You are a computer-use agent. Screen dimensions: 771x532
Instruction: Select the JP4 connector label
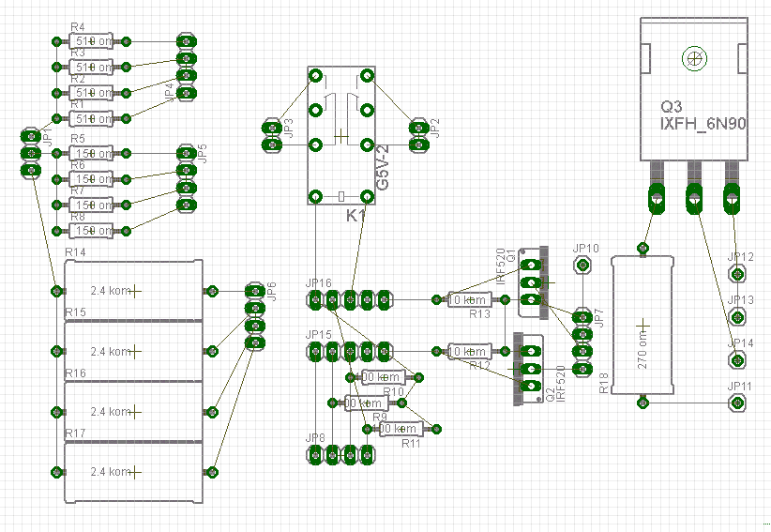[169, 93]
